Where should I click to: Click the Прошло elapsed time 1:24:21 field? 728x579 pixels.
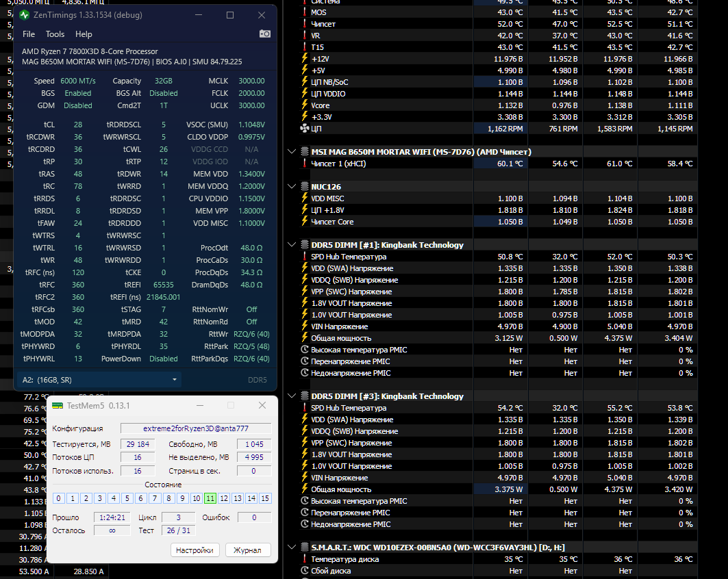tap(112, 517)
